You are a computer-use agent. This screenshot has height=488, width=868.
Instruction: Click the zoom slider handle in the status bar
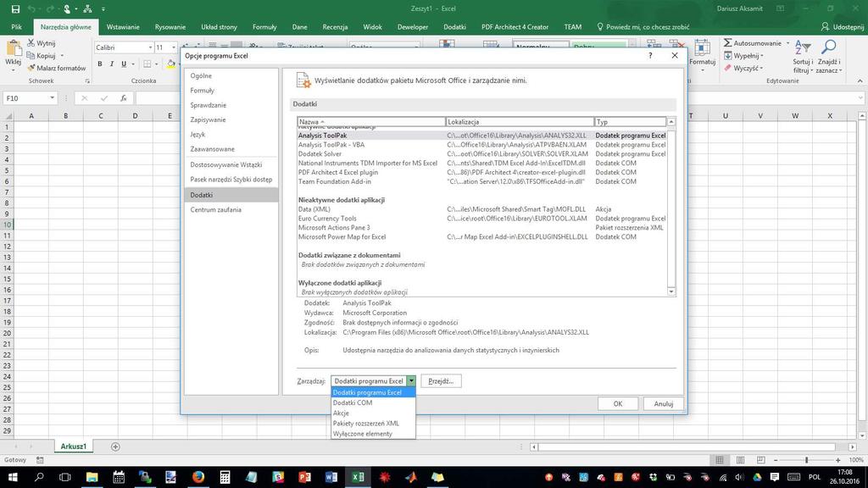pyautogui.click(x=807, y=460)
